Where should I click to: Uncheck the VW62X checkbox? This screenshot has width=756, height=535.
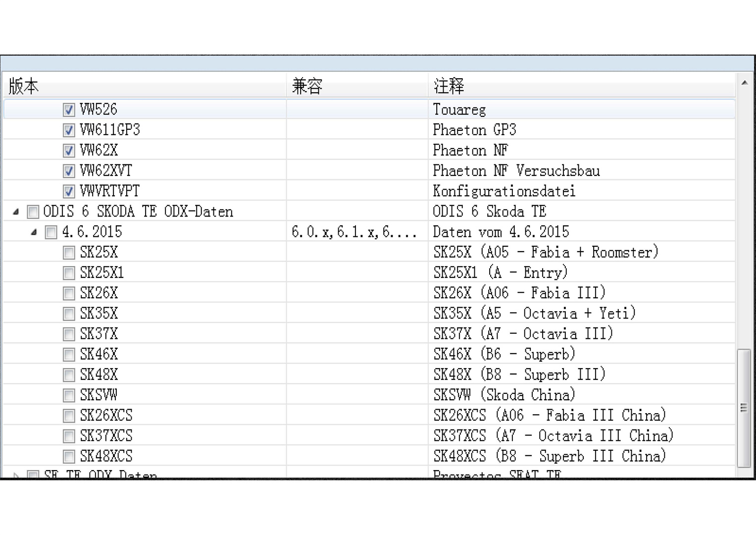(69, 150)
